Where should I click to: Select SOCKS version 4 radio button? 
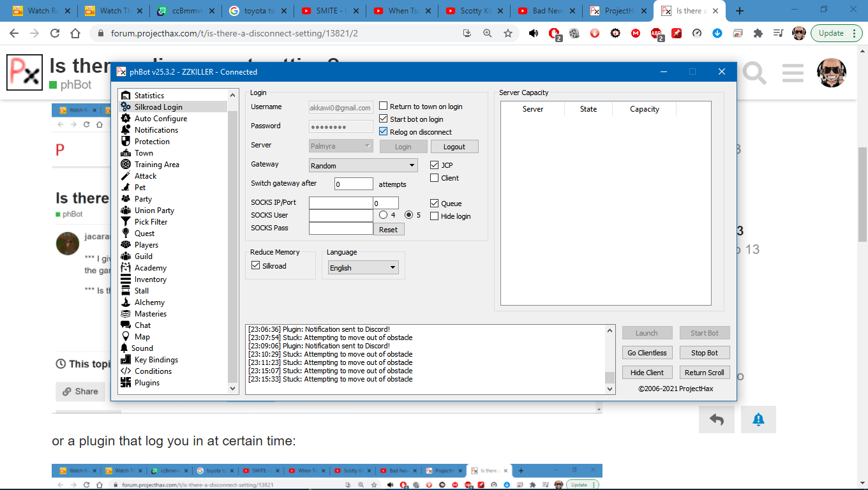point(384,215)
